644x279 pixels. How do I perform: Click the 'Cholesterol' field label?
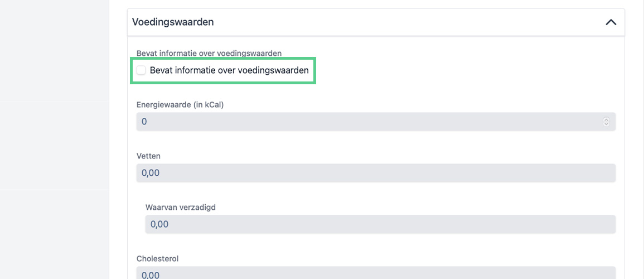pos(157,258)
